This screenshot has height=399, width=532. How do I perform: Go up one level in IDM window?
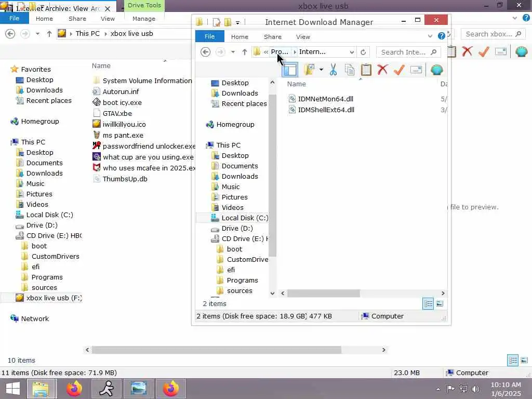click(245, 52)
